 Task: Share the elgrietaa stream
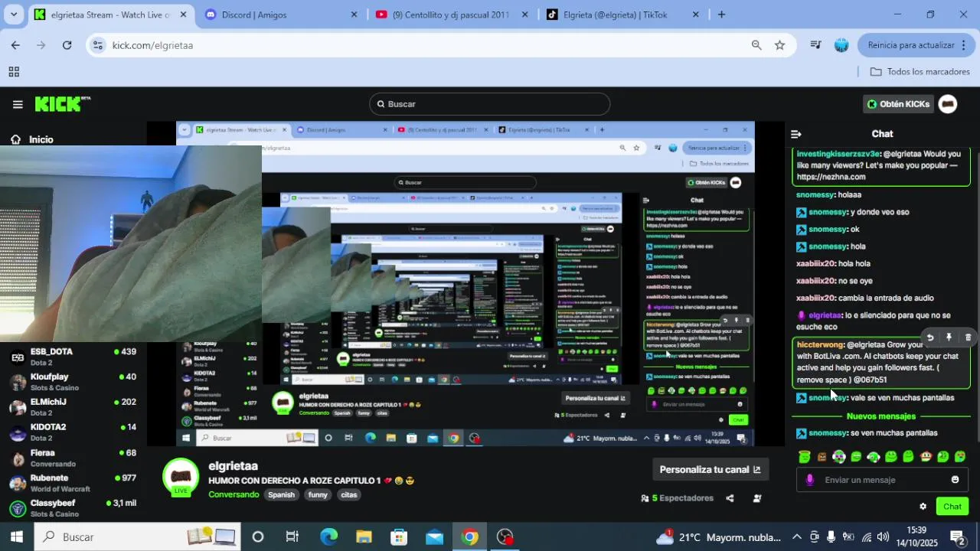coord(730,498)
